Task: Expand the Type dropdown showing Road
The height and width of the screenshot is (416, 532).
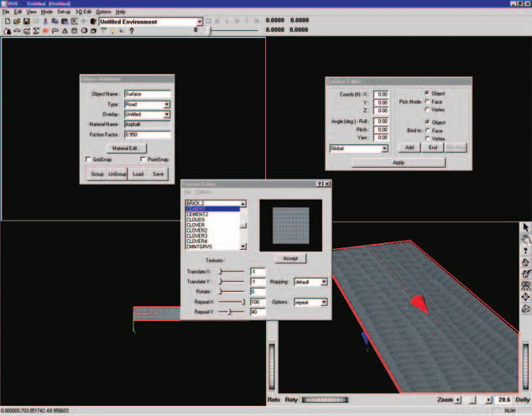Action: (167, 105)
